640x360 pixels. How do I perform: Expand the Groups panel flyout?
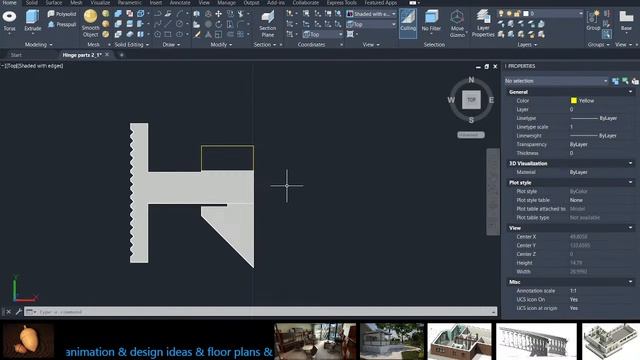(x=598, y=44)
